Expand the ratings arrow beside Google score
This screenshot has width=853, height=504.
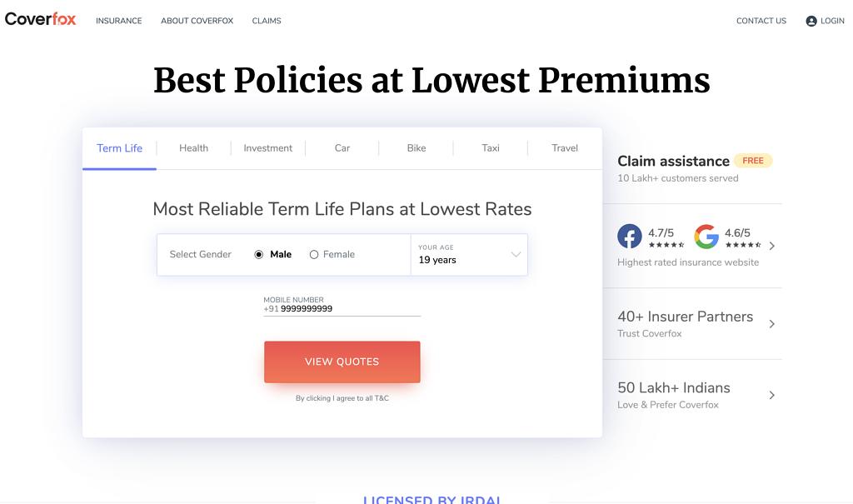point(772,246)
